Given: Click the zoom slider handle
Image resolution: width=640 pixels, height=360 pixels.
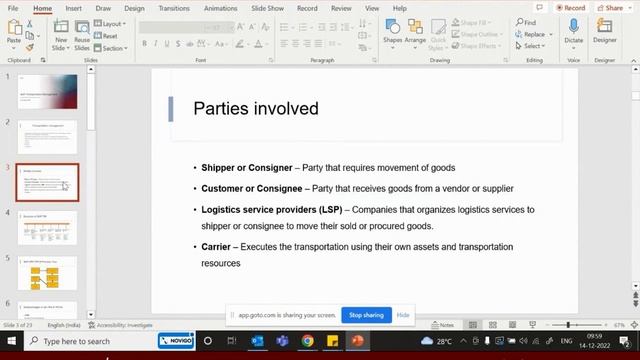Looking at the screenshot, I should tap(568, 325).
